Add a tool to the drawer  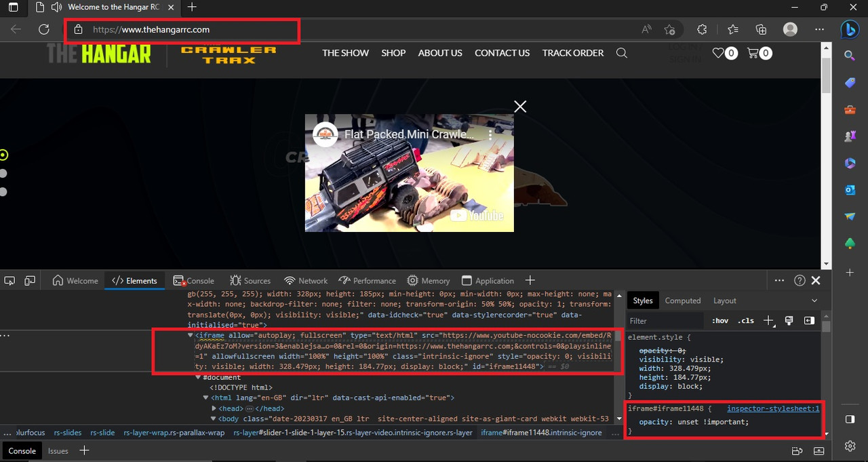tap(84, 450)
